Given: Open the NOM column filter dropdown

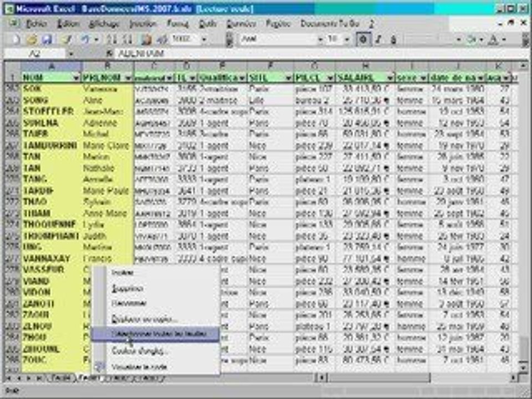Looking at the screenshot, I should [76, 78].
